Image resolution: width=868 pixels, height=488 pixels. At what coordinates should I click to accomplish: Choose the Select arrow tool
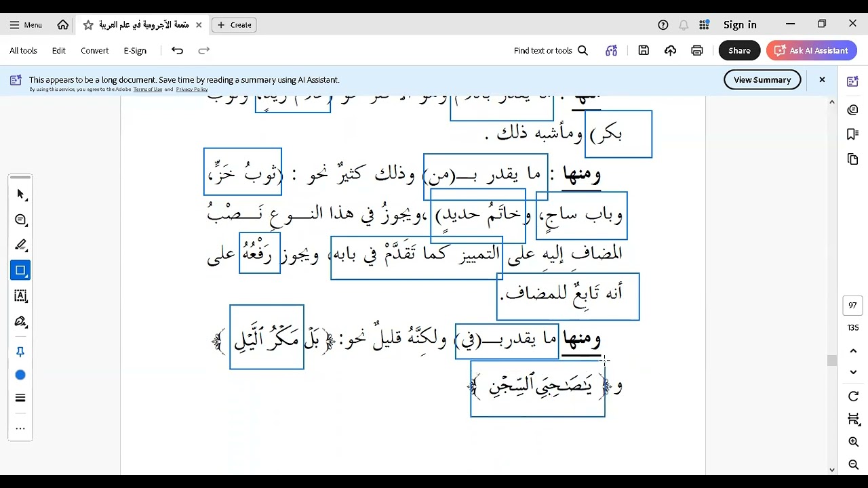20,195
